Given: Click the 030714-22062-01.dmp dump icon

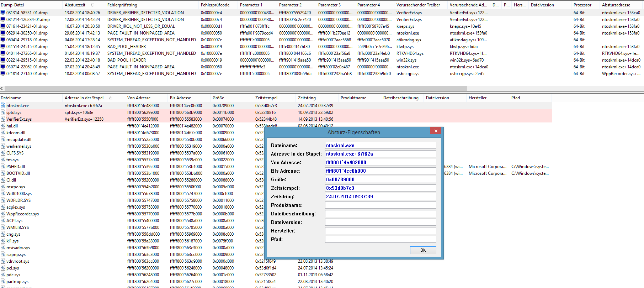Looking at the screenshot, I should coord(3,67).
